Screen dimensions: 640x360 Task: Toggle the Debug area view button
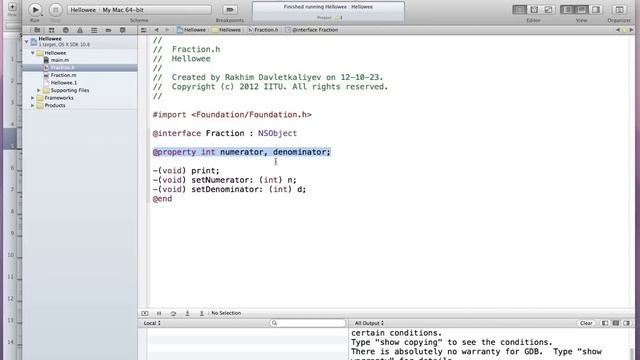[x=582, y=9]
